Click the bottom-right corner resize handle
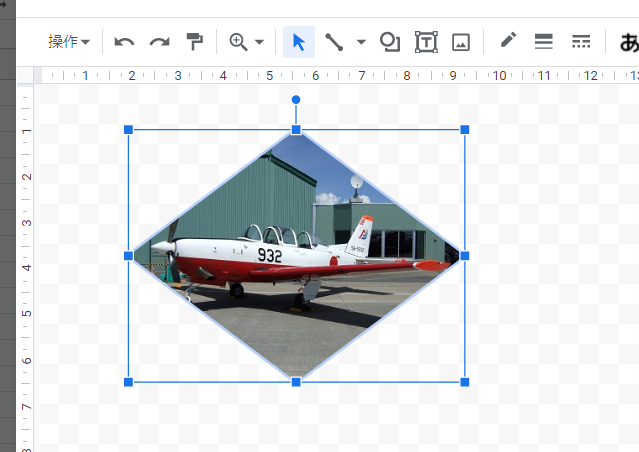 click(x=465, y=382)
